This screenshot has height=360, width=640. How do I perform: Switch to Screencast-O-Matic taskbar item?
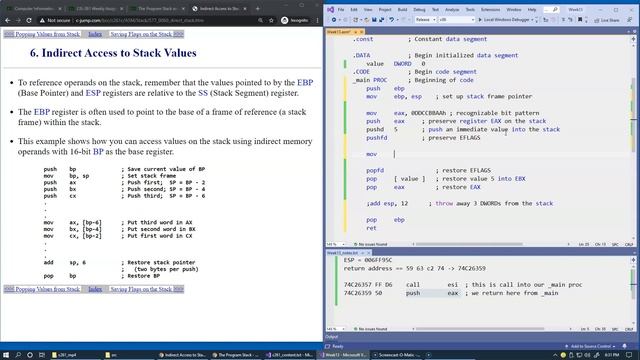pyautogui.click(x=398, y=355)
